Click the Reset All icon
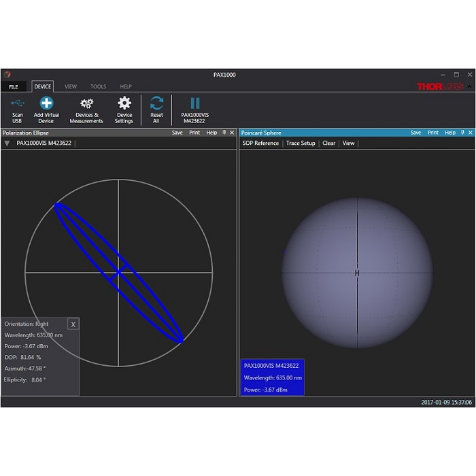Viewport: 476px width, 476px height. coord(156,103)
